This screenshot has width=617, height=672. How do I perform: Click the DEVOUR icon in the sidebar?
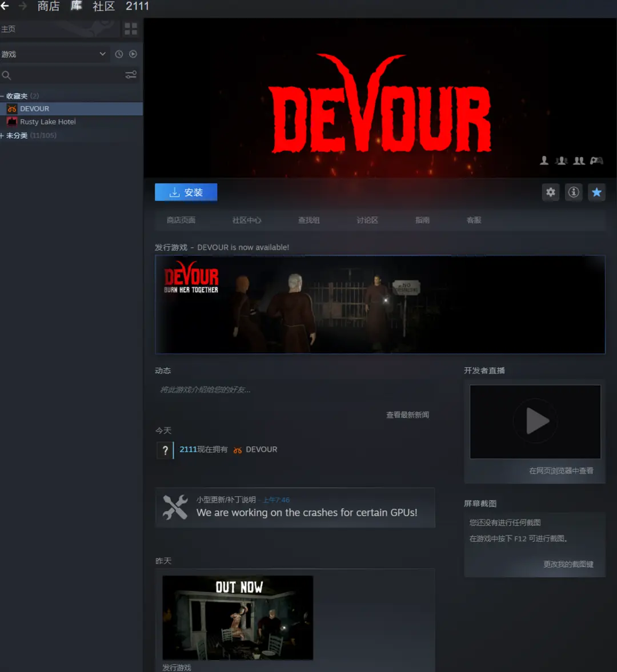[12, 109]
